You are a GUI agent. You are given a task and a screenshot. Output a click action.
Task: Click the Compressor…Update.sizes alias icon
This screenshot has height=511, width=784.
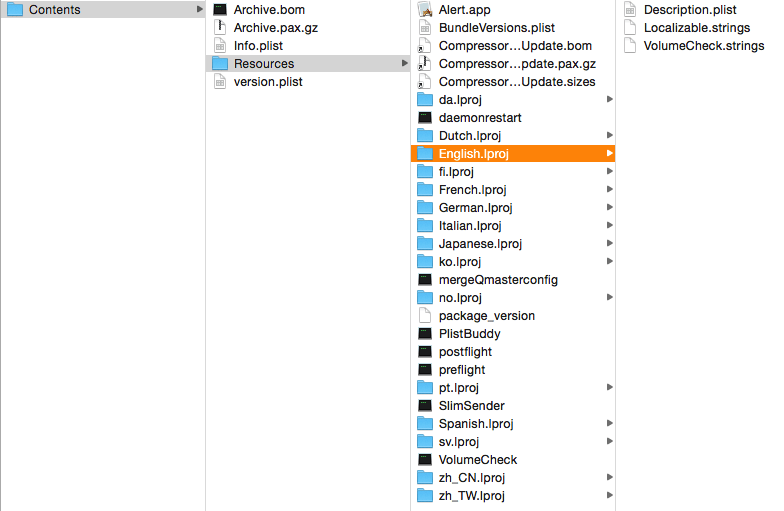(425, 82)
